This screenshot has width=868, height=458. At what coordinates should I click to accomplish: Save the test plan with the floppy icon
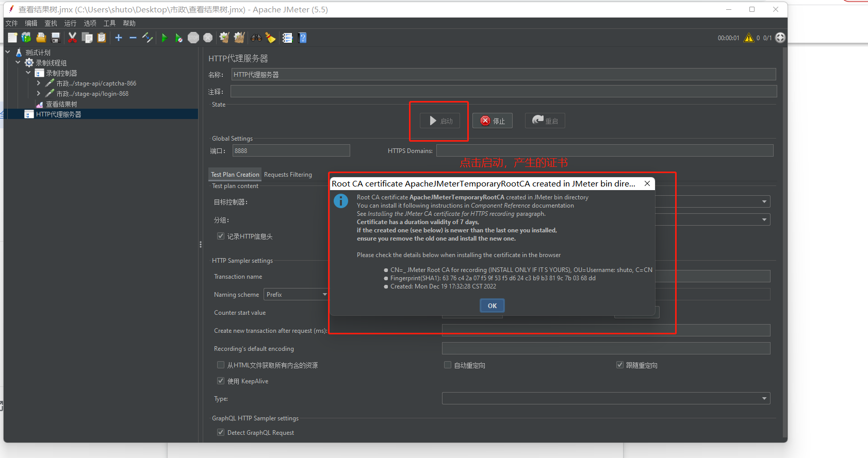(56, 38)
